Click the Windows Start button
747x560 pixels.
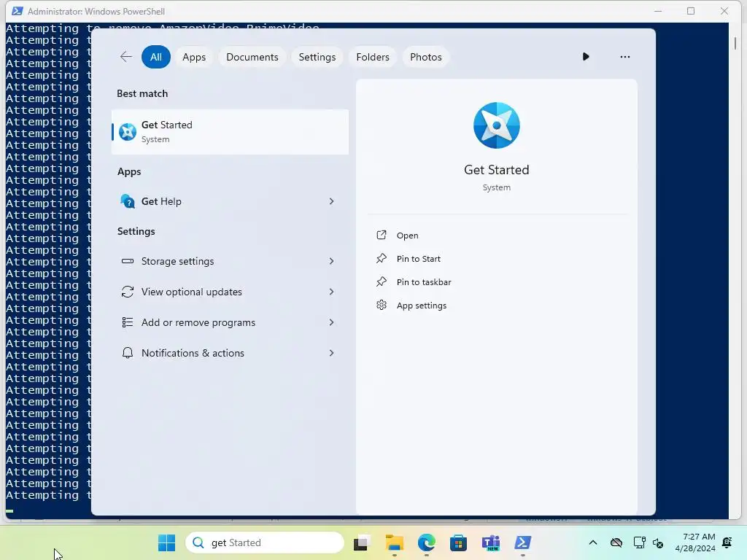point(167,542)
